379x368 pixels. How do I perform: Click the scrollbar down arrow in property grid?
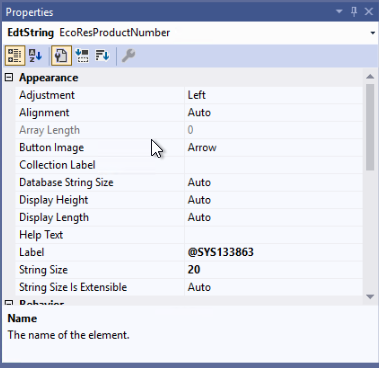[x=370, y=296]
